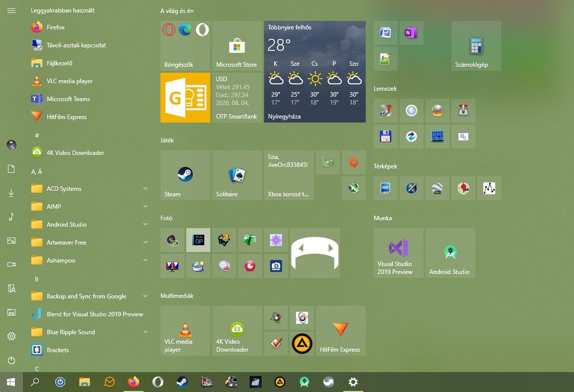Open the Xbox konzol tile
The height and width of the screenshot is (392, 574).
(x=289, y=175)
